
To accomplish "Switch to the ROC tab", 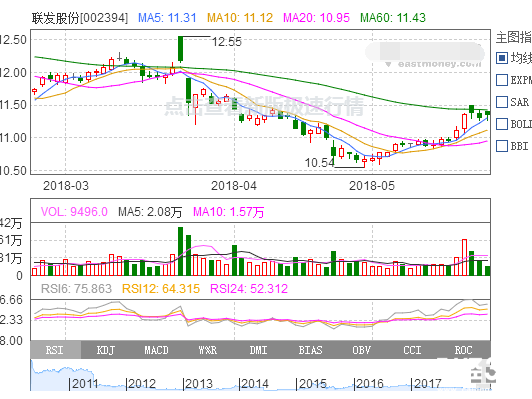I will (x=463, y=350).
